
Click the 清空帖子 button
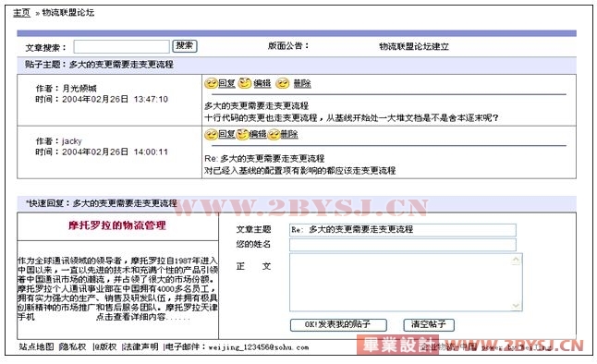429,325
